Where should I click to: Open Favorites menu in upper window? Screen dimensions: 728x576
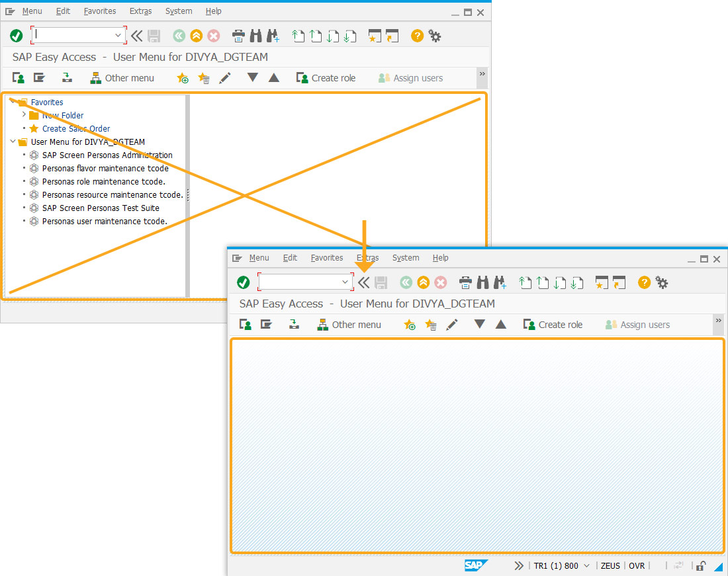(x=100, y=11)
